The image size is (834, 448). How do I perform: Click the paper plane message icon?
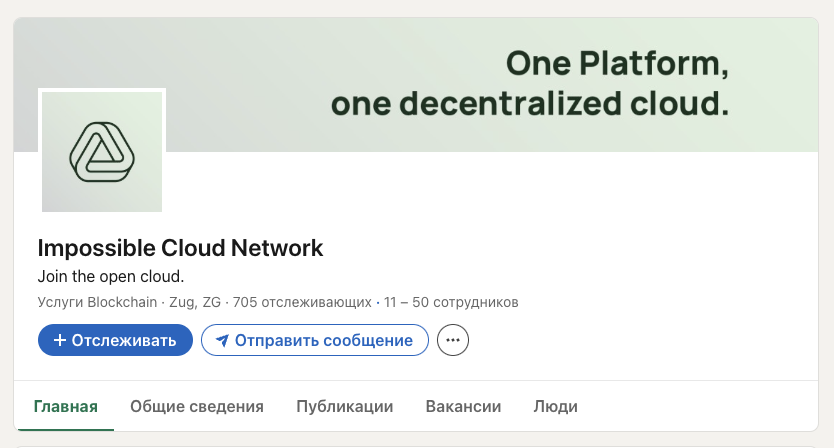pos(222,340)
